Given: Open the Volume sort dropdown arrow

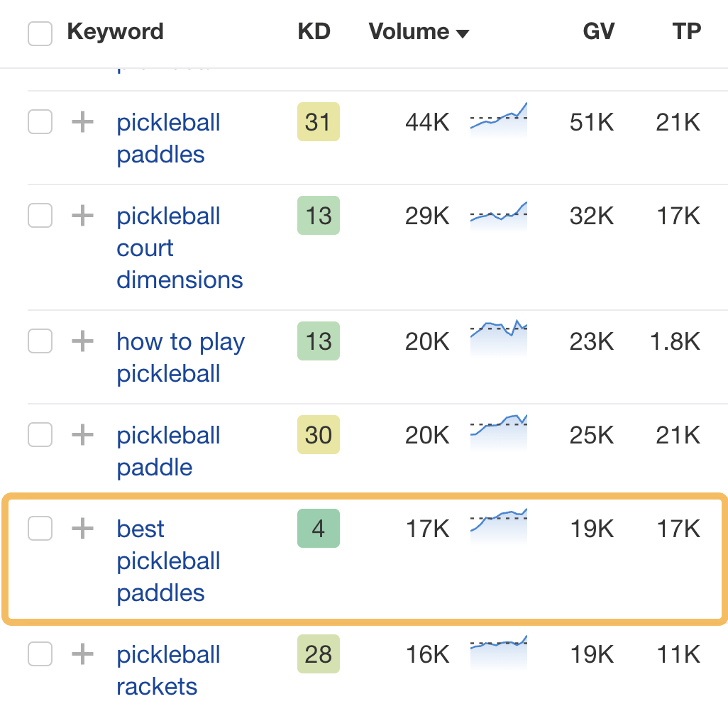Looking at the screenshot, I should [464, 33].
